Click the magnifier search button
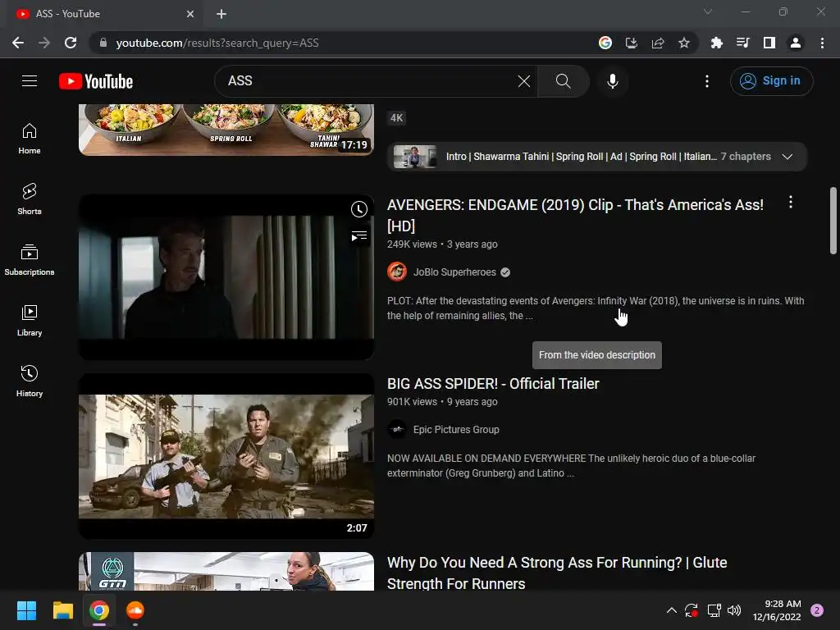840x630 pixels. (563, 81)
